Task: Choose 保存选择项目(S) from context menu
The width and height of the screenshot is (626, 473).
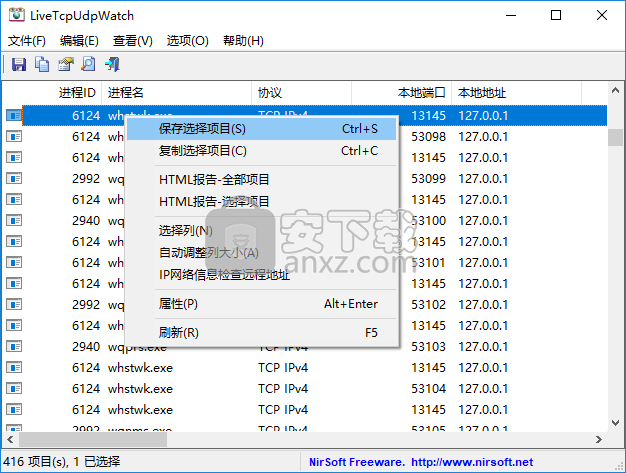Action: (x=261, y=129)
